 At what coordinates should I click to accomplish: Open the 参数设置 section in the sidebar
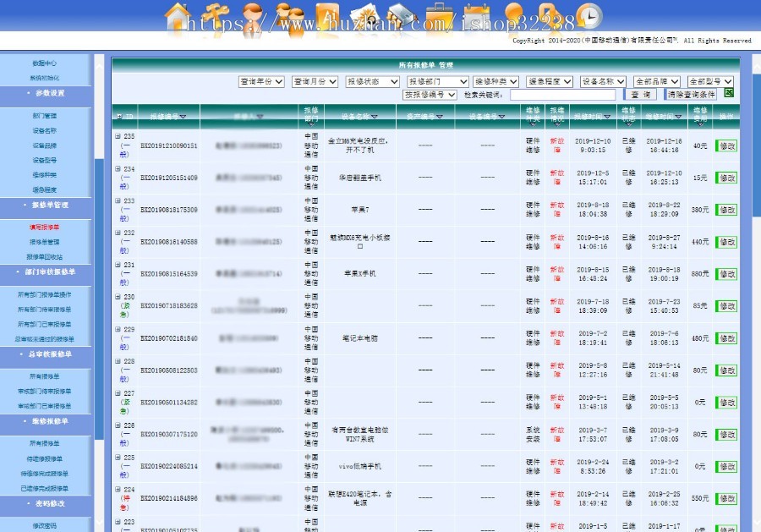point(47,95)
